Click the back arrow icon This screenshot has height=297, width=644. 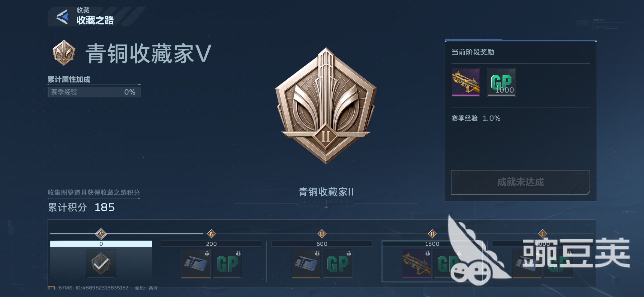62,17
